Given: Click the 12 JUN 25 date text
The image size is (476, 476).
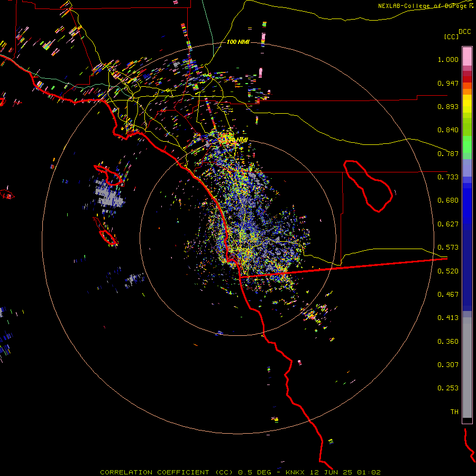Looking at the screenshot, I should coord(331,472).
